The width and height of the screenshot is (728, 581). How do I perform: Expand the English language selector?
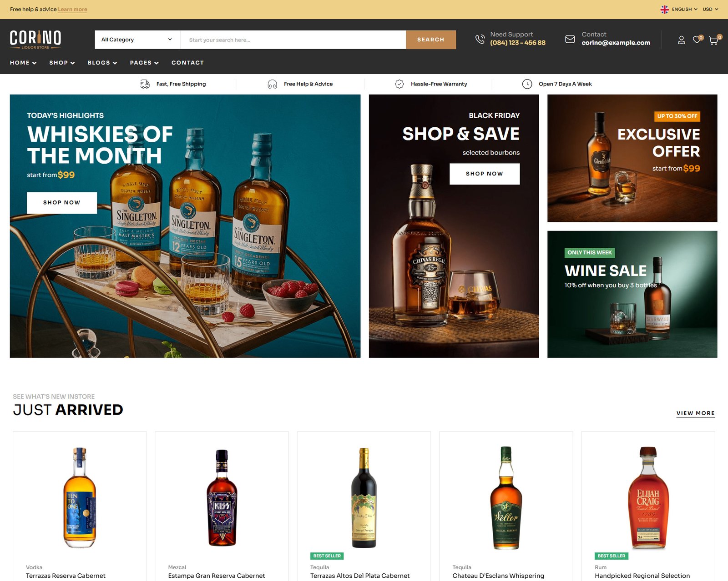point(684,9)
